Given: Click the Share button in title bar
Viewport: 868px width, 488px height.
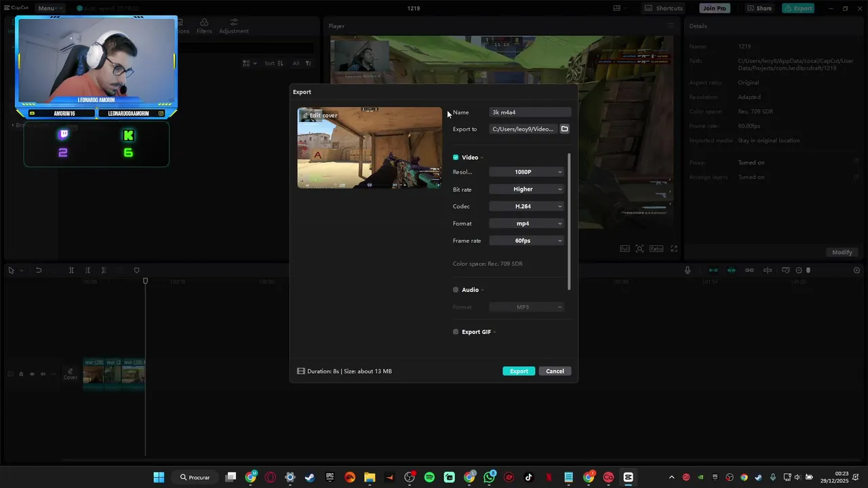Looking at the screenshot, I should (x=759, y=8).
